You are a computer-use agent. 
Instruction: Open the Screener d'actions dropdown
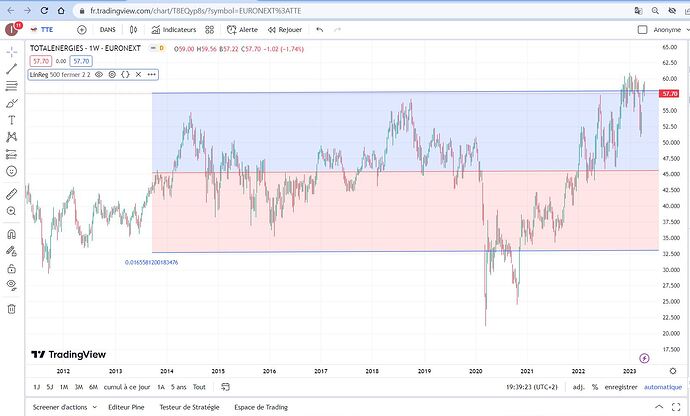tap(65, 407)
